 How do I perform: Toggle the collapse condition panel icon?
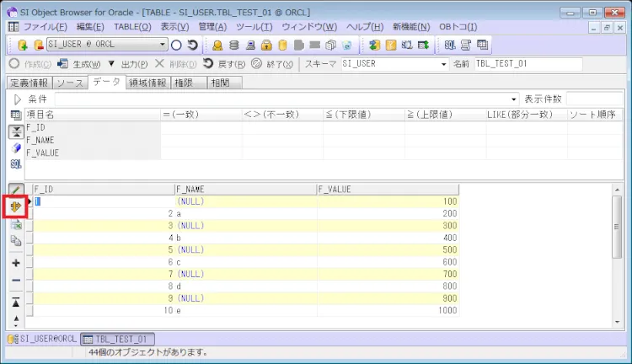[16, 131]
